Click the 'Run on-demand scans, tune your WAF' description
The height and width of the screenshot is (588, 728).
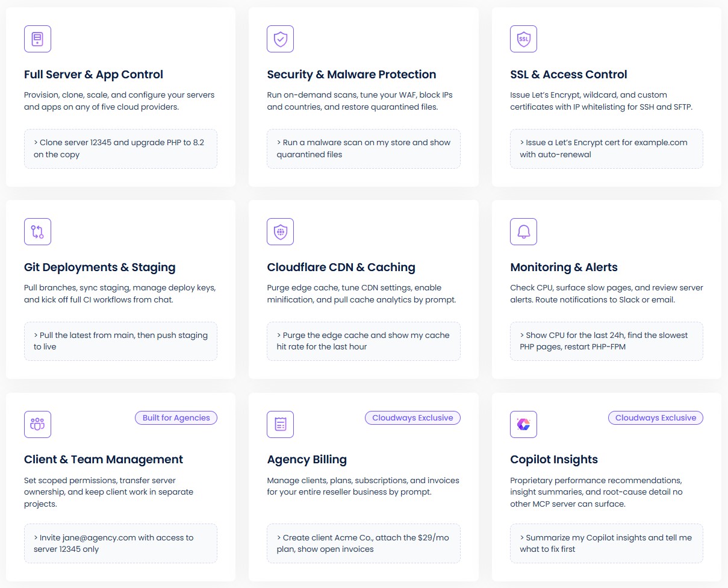(360, 101)
